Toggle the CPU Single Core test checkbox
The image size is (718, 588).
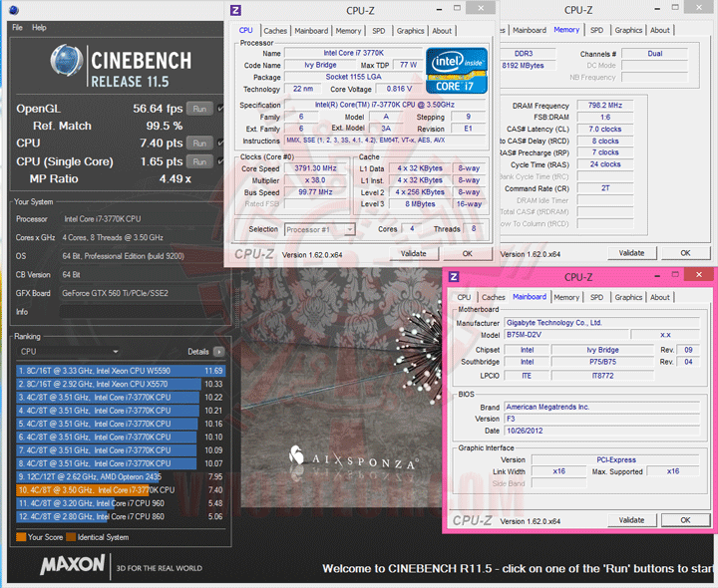point(220,161)
